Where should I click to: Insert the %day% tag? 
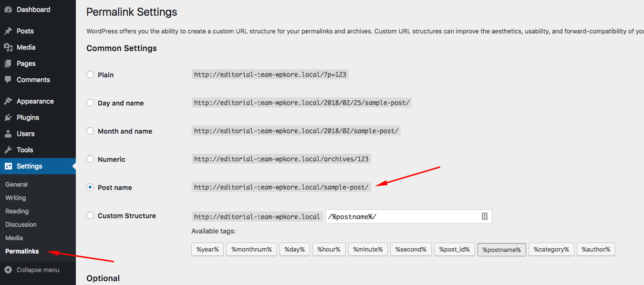tap(295, 249)
